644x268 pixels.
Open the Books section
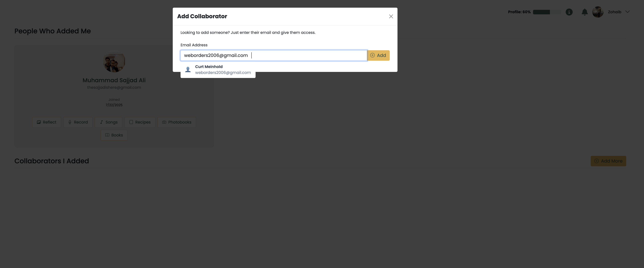pos(114,135)
